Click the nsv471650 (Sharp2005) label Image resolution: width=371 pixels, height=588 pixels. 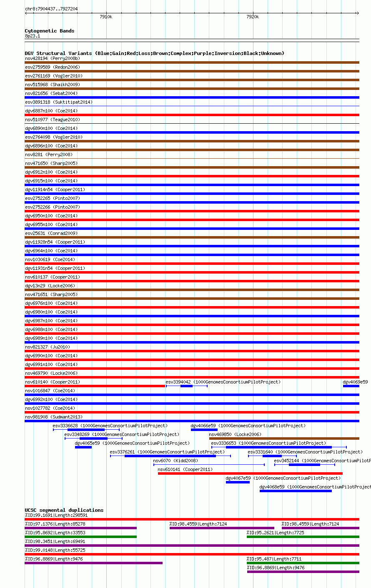[51, 163]
